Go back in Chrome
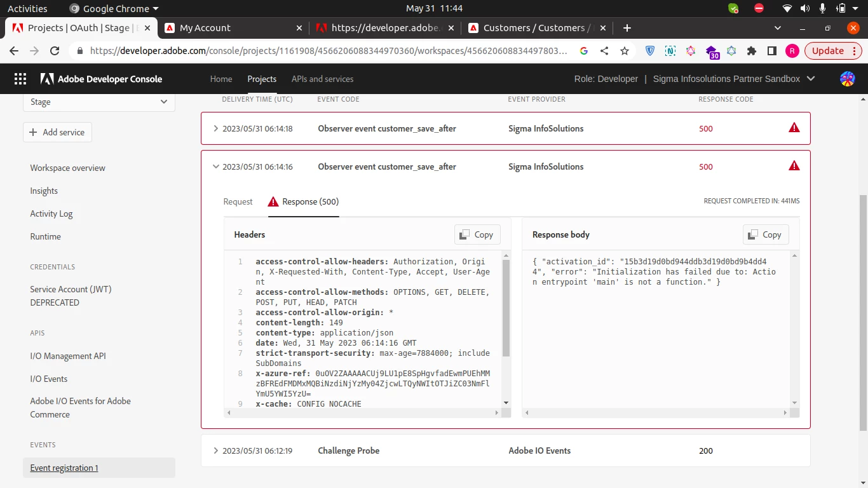The width and height of the screenshot is (868, 488). click(14, 51)
